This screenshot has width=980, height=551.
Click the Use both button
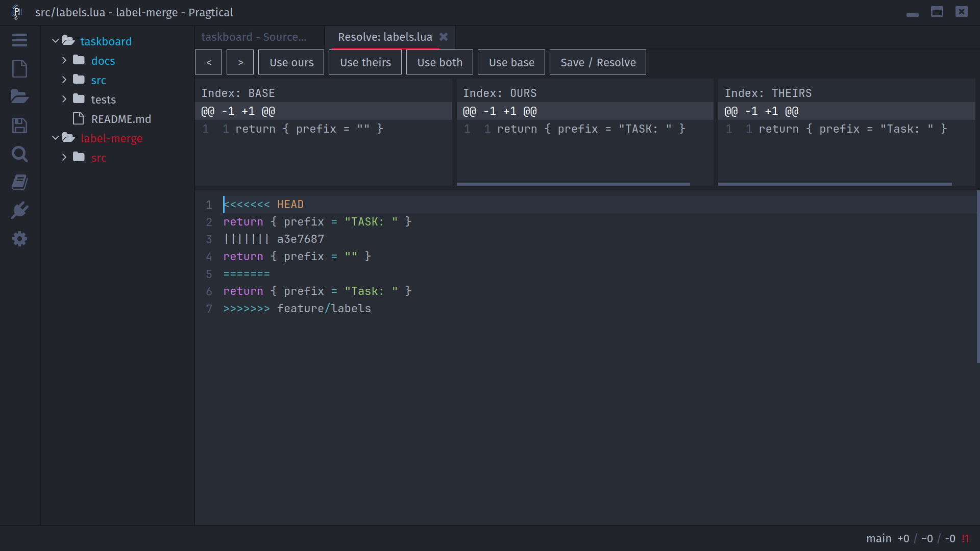[439, 62]
